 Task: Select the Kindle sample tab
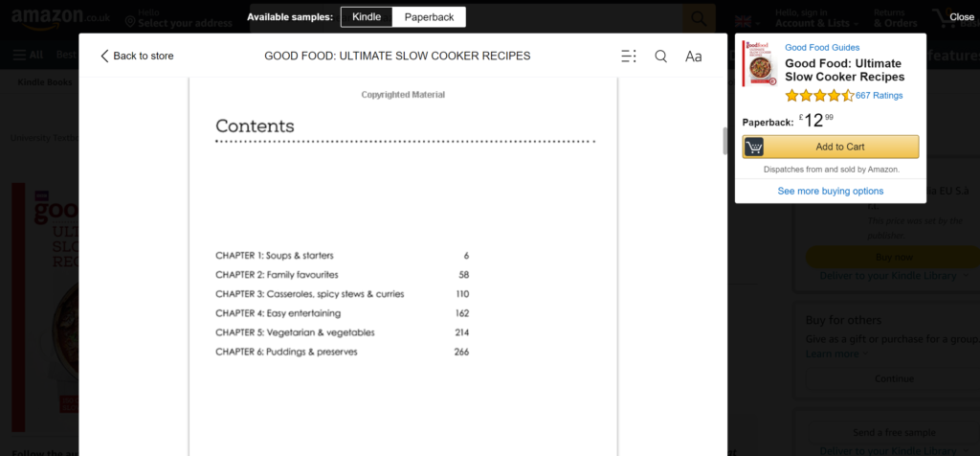click(367, 17)
